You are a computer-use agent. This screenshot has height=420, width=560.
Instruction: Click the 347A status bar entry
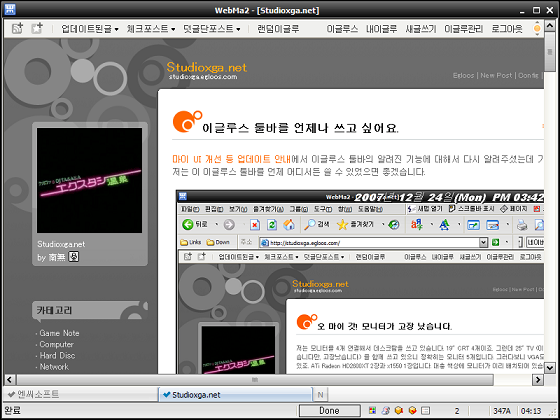click(502, 411)
